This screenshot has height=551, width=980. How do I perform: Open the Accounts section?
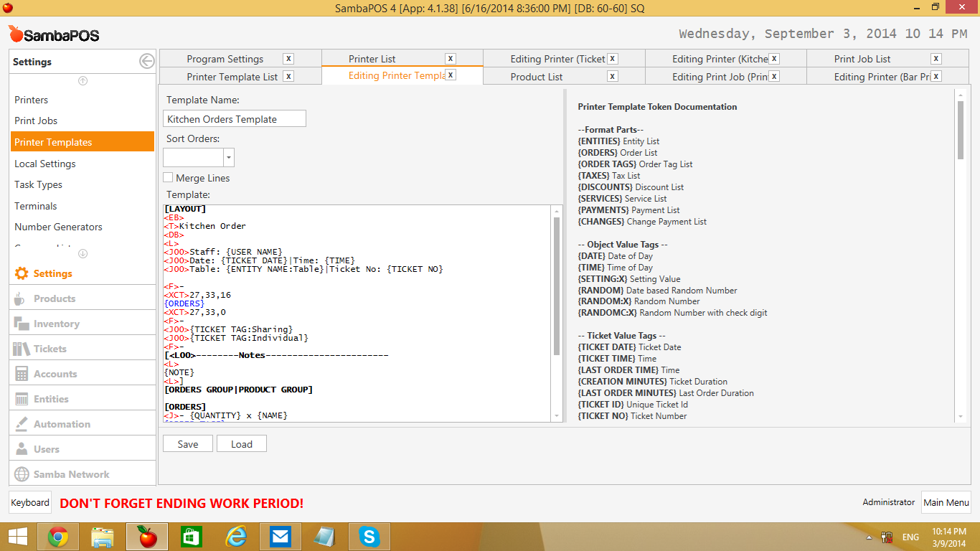pyautogui.click(x=82, y=374)
